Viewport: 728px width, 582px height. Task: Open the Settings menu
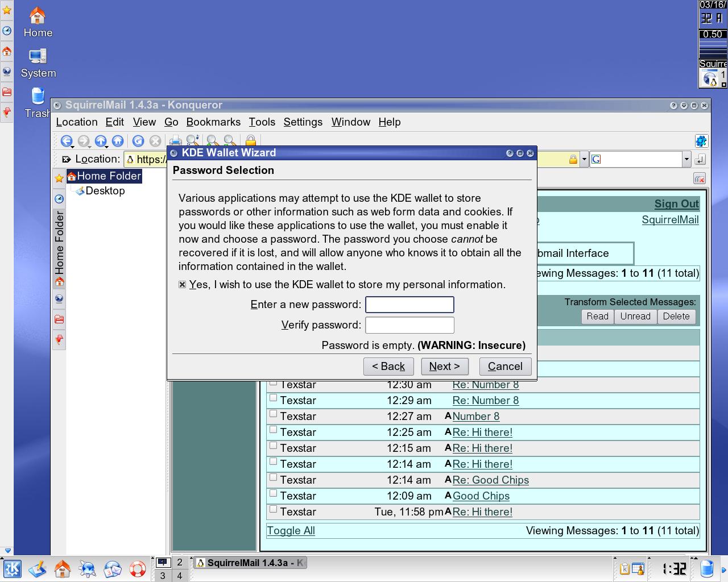click(x=303, y=122)
